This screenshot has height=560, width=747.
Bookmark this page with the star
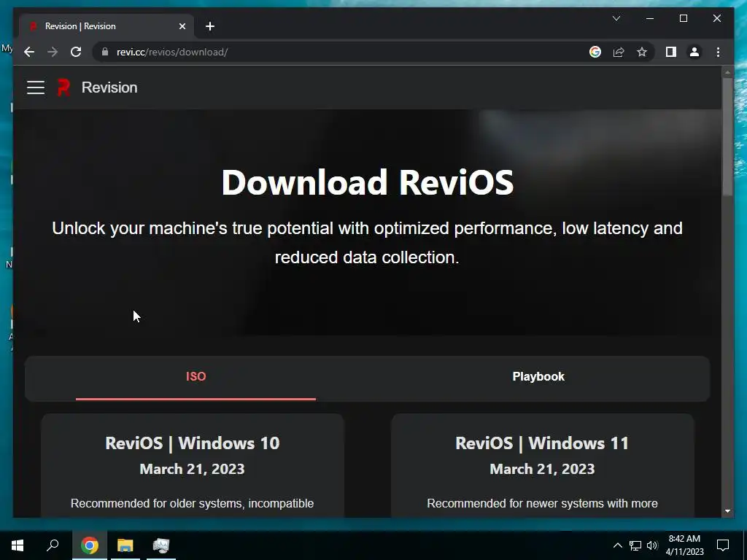coord(642,52)
